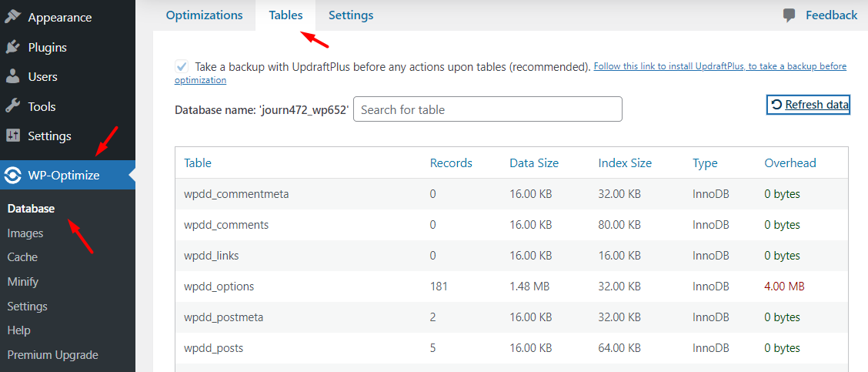Open the Images submenu item

25,233
